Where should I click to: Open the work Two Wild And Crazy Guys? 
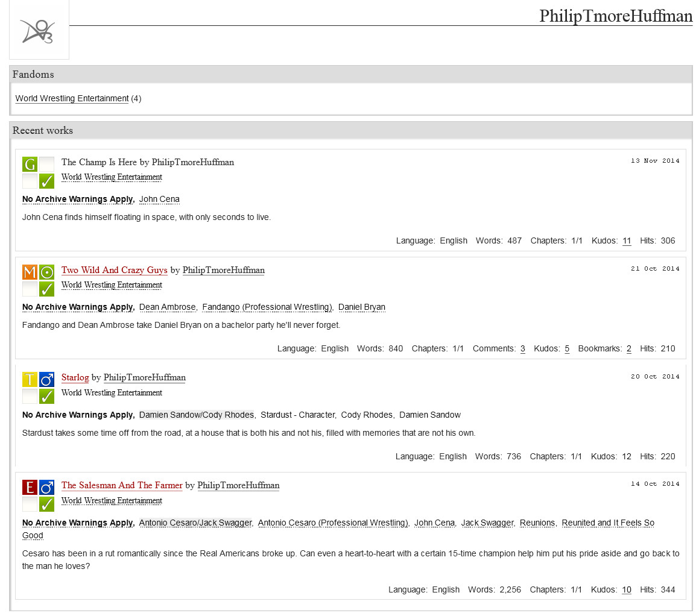(x=114, y=270)
